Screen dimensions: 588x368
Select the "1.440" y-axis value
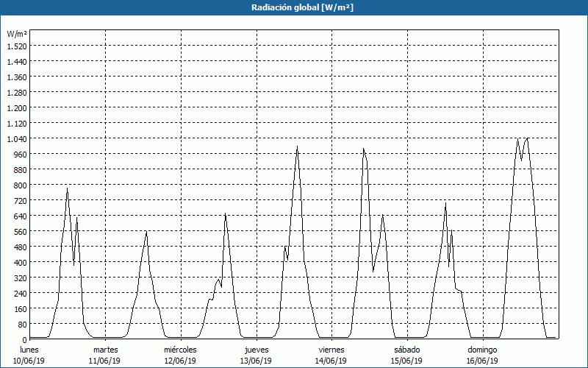click(17, 61)
